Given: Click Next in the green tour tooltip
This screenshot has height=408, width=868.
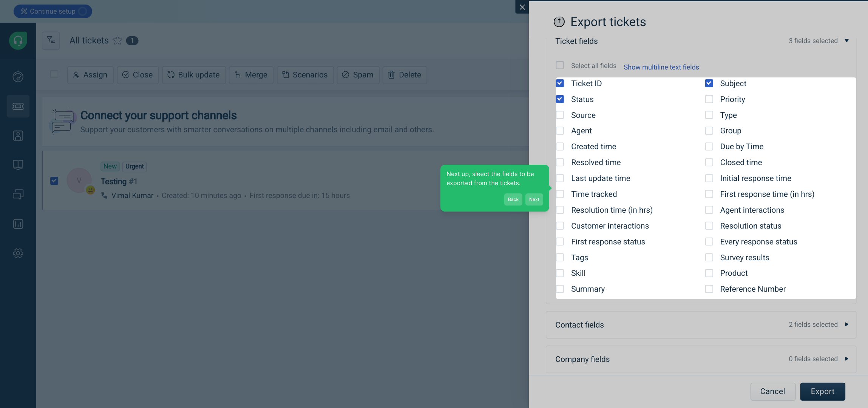Looking at the screenshot, I should coord(534,199).
